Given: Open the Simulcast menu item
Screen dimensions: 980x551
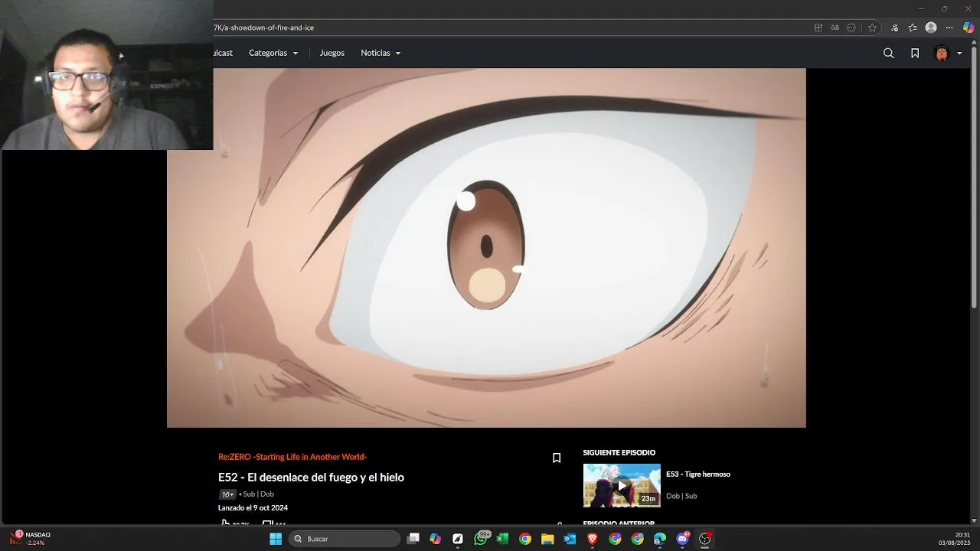Looking at the screenshot, I should coord(223,53).
